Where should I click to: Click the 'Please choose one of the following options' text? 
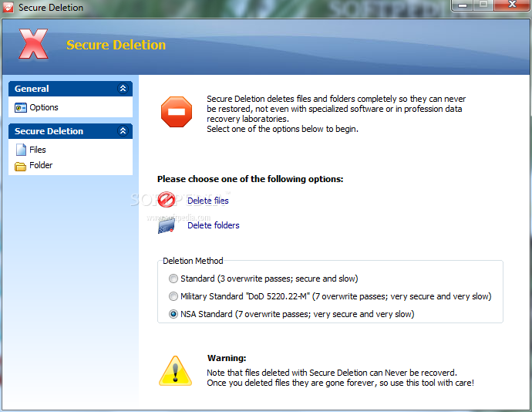[251, 179]
